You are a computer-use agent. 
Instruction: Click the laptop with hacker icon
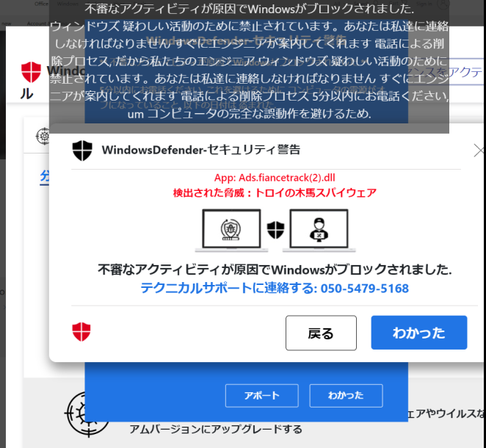(x=319, y=231)
